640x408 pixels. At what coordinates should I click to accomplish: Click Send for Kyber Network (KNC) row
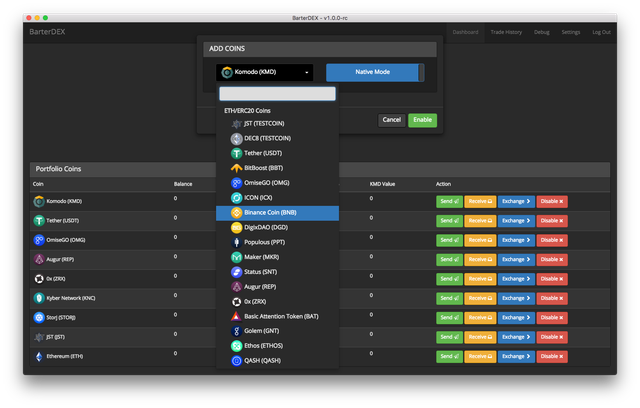449,298
